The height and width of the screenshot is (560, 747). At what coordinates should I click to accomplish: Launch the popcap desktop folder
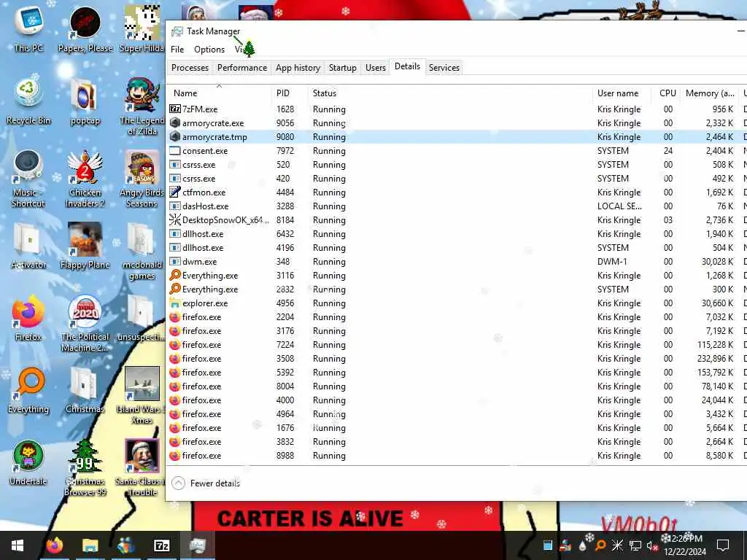tap(85, 100)
